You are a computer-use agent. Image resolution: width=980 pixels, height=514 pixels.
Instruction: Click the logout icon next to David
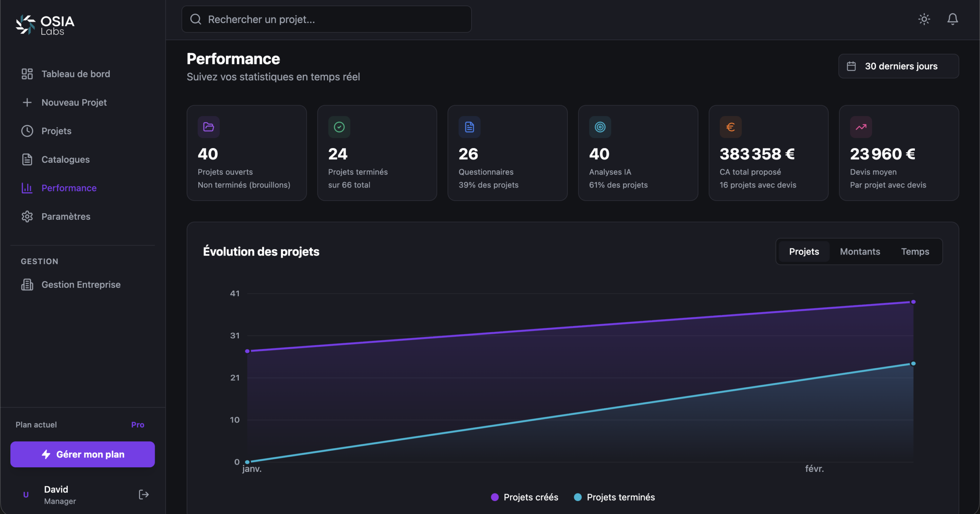(144, 494)
